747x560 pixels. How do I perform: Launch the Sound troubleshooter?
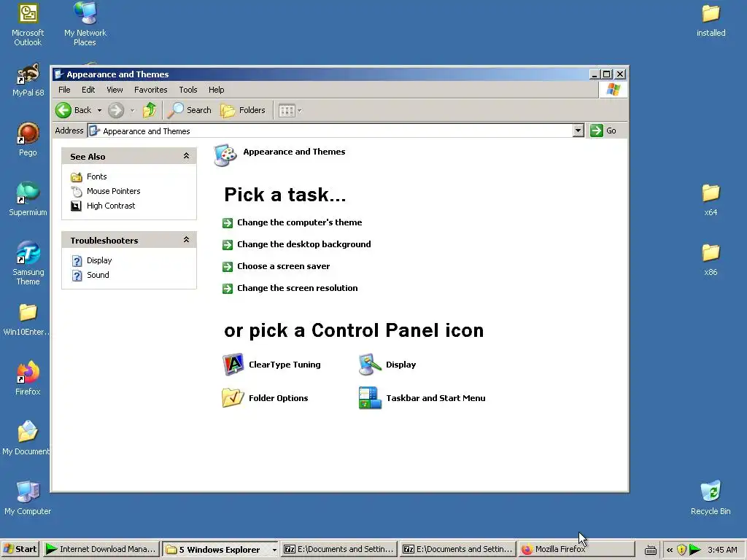[98, 275]
